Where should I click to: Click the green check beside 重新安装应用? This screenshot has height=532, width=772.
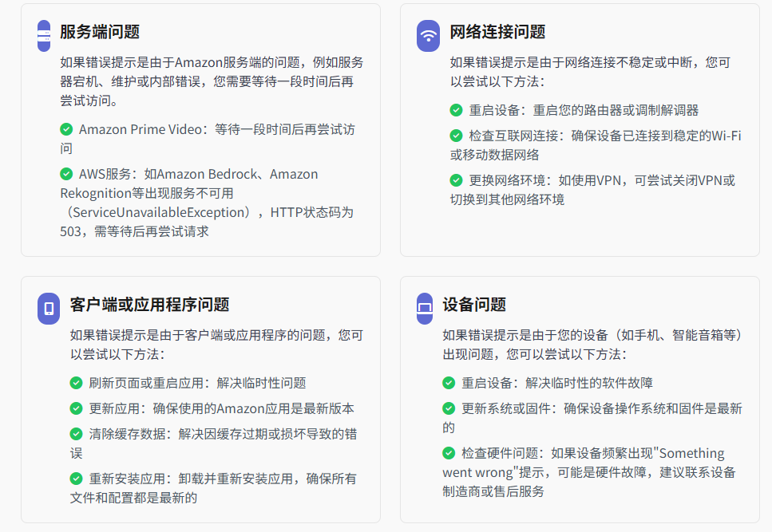click(x=77, y=479)
